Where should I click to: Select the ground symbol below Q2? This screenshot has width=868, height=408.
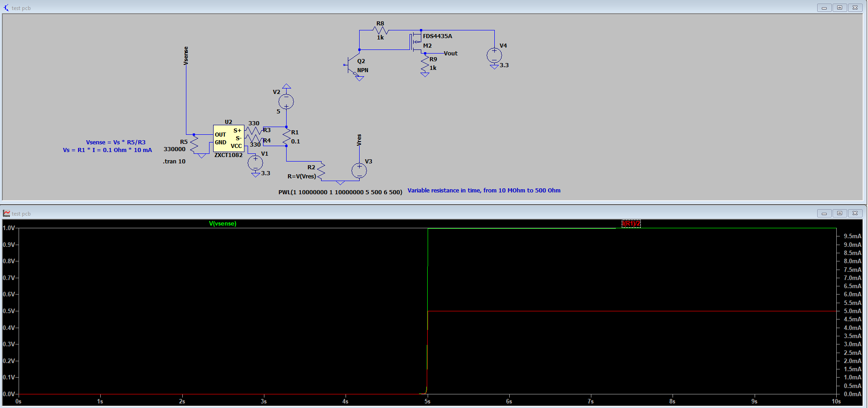click(x=360, y=79)
